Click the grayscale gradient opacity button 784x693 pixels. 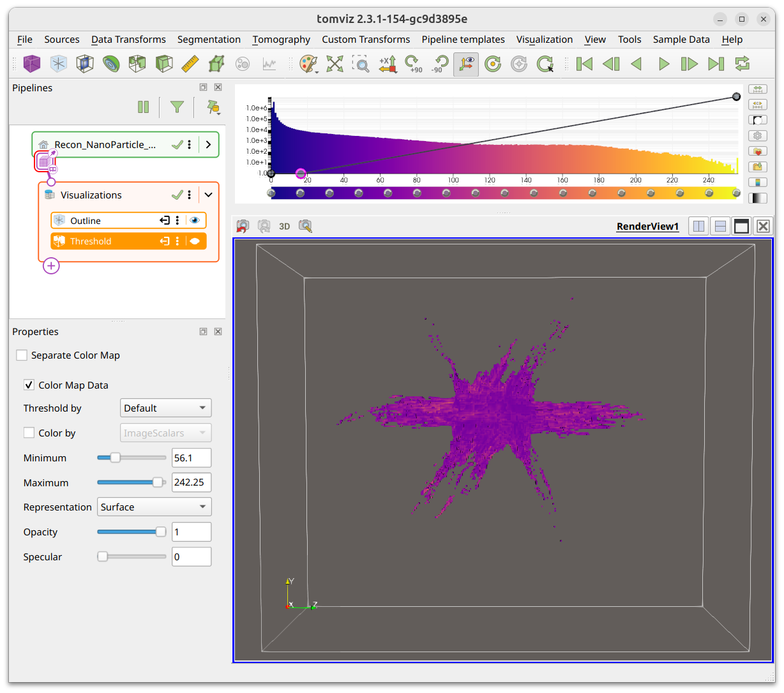[x=758, y=198]
